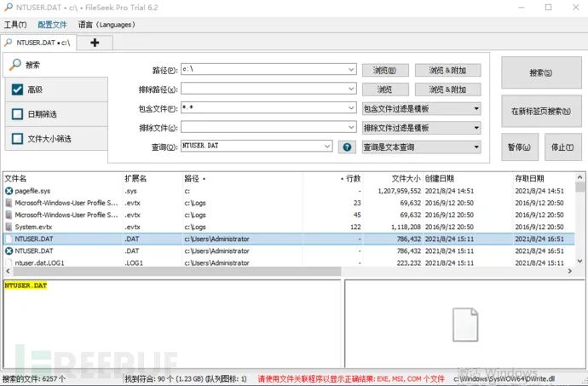Expand the 包含文件 combo box dropdown
Image resolution: width=588 pixels, height=386 pixels.
coord(351,108)
